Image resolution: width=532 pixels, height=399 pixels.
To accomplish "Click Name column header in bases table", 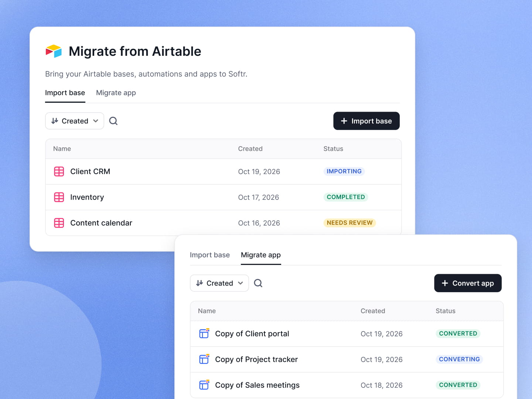I will (x=62, y=149).
